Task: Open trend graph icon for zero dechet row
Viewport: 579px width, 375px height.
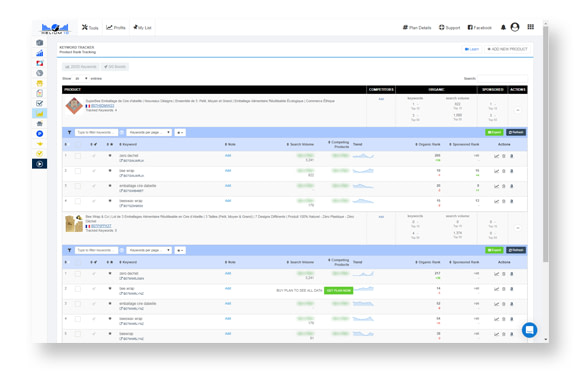Action: tap(496, 156)
